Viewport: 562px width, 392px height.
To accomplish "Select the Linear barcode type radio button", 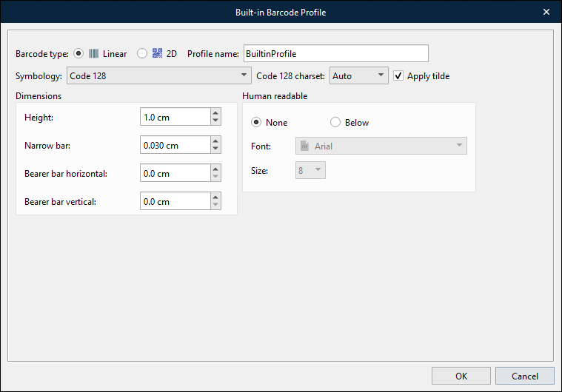I will (x=78, y=54).
